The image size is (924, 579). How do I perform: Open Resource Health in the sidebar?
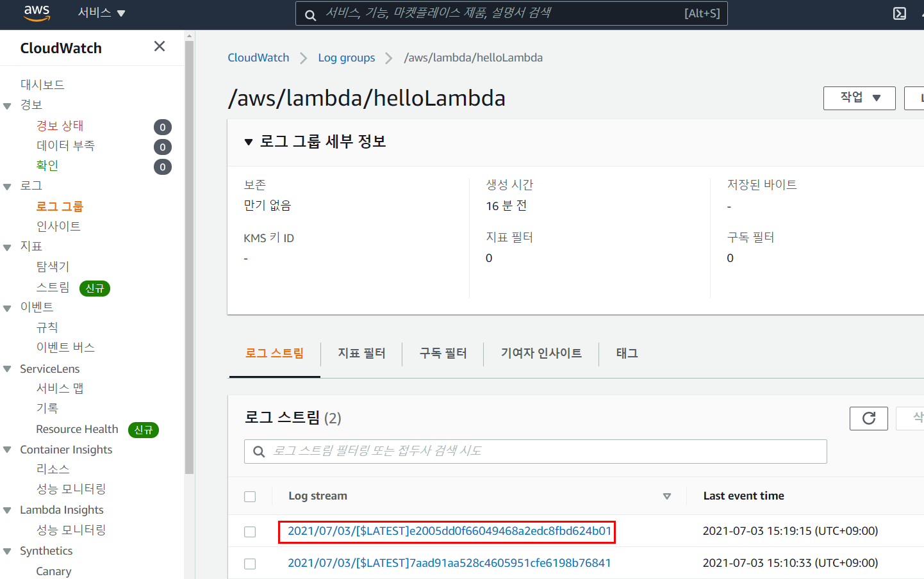point(77,429)
